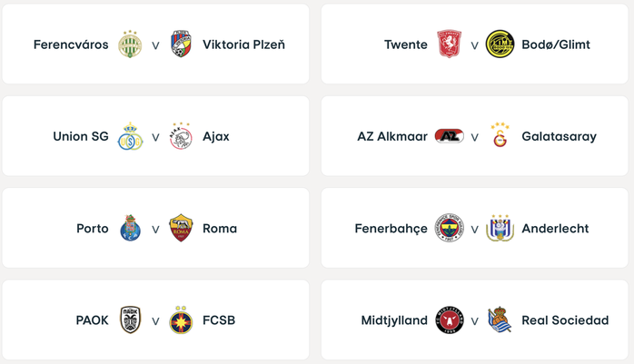
Task: Click the Real Sociedad crest
Action: coord(500,320)
